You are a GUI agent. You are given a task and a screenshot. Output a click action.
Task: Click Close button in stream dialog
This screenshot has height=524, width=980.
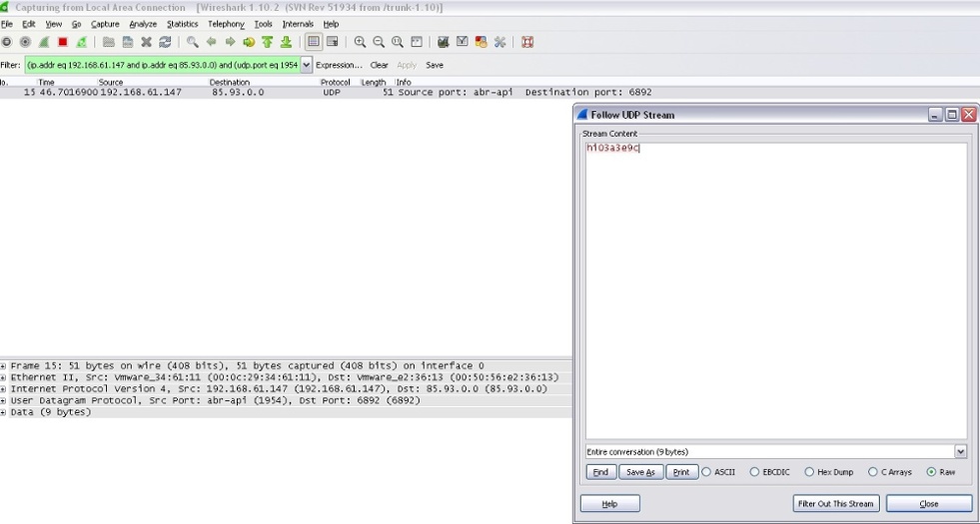[x=929, y=503]
